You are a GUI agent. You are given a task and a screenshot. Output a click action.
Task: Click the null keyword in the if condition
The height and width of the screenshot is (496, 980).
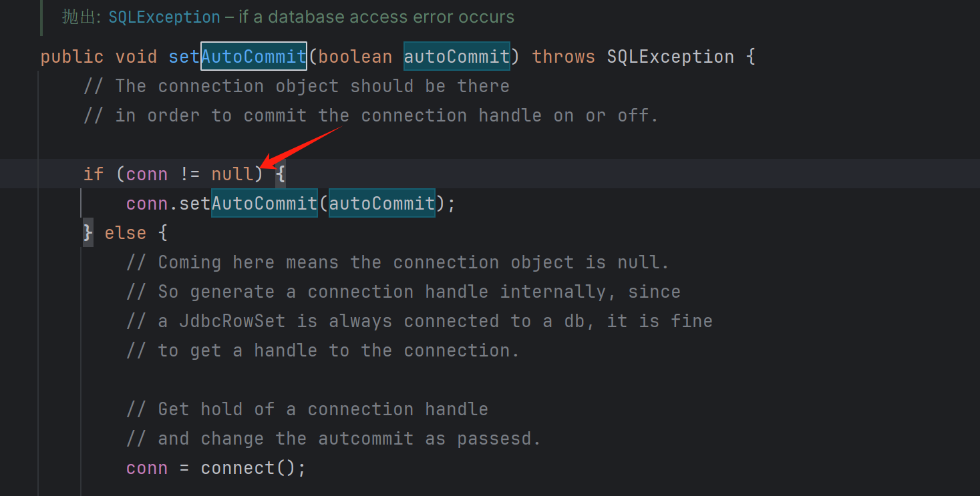(x=232, y=174)
